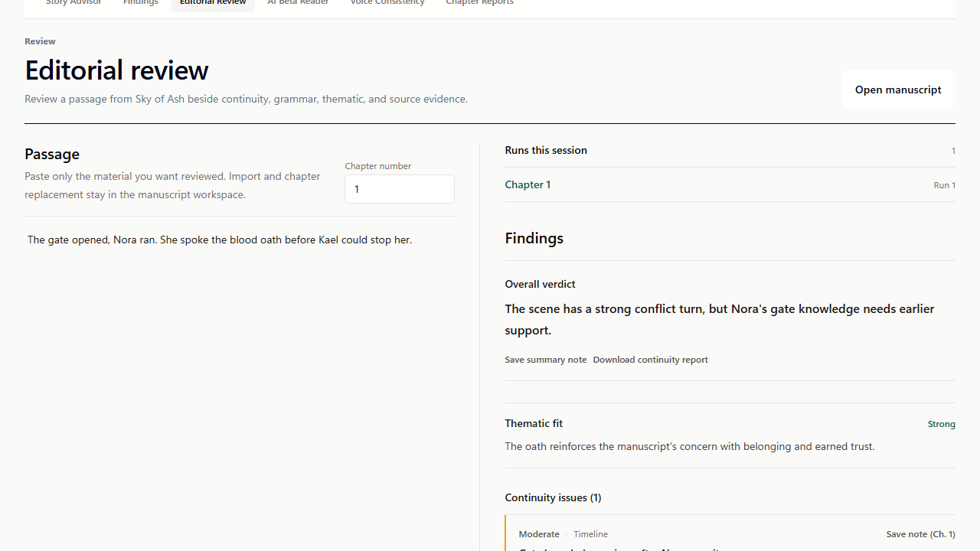980x551 pixels.
Task: Select the Thematic fit heading
Action: (534, 423)
